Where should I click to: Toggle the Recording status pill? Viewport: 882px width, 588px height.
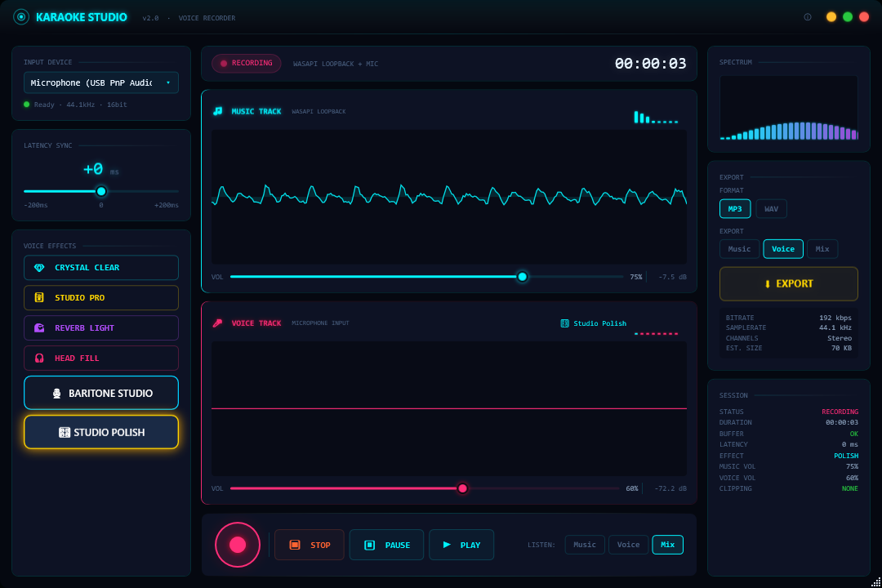(246, 63)
